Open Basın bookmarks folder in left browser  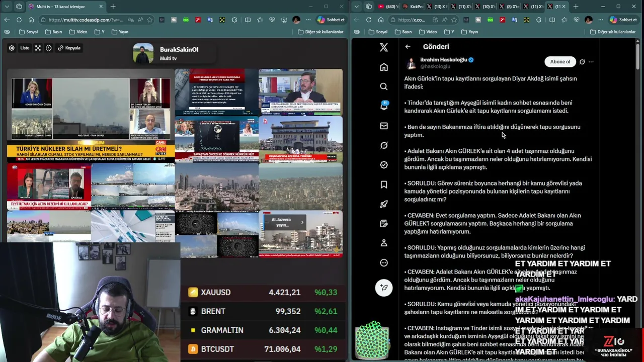(x=53, y=32)
